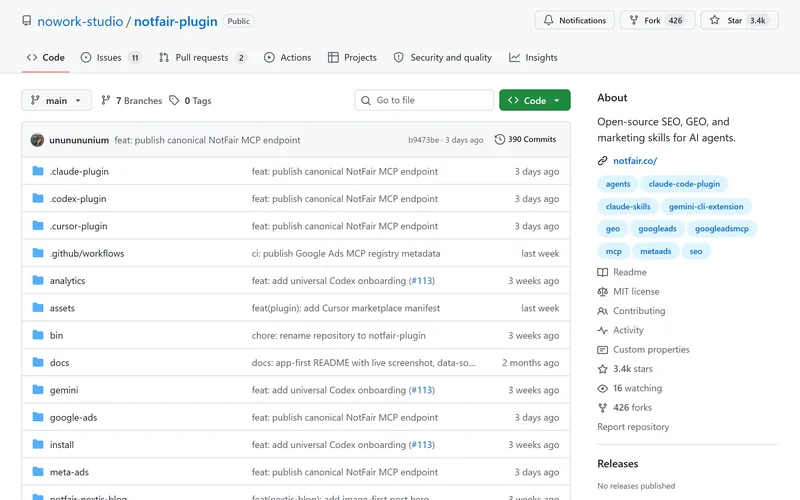Open the #113 link in analytics row
800x500 pixels.
click(x=422, y=281)
